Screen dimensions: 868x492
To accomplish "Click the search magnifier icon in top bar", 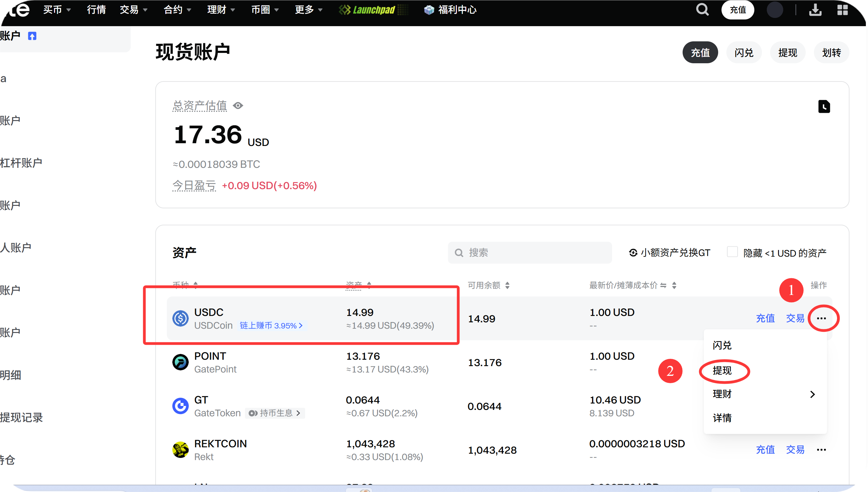I will (702, 9).
